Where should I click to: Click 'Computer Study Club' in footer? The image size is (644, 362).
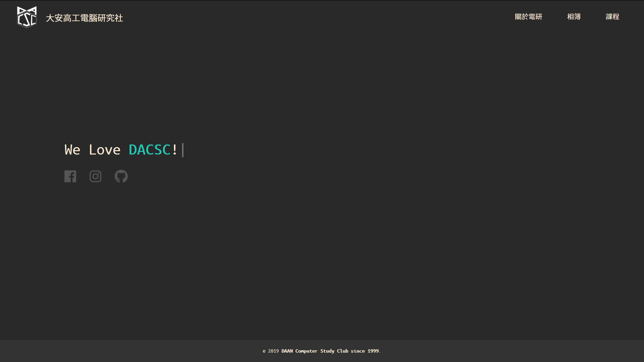pos(322,351)
